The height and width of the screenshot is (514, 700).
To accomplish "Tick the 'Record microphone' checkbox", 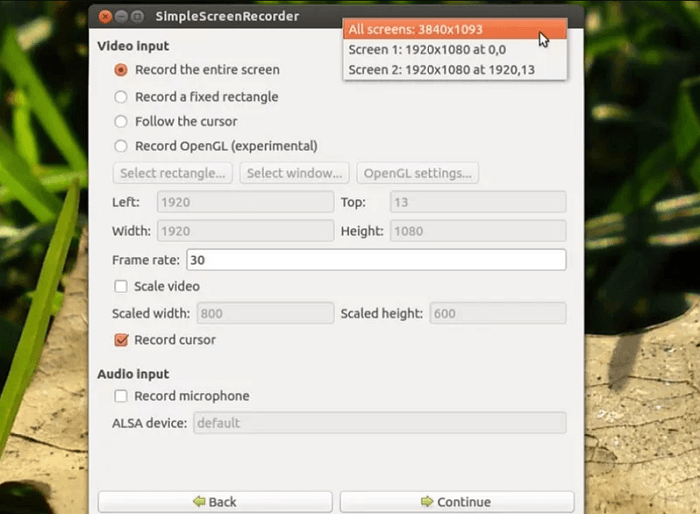I will (121, 396).
